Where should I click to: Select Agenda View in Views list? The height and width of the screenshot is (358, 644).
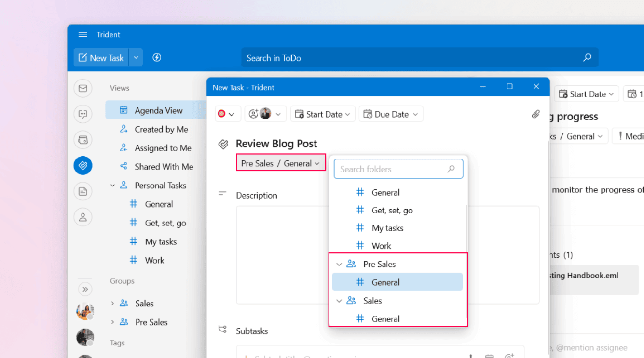[158, 110]
